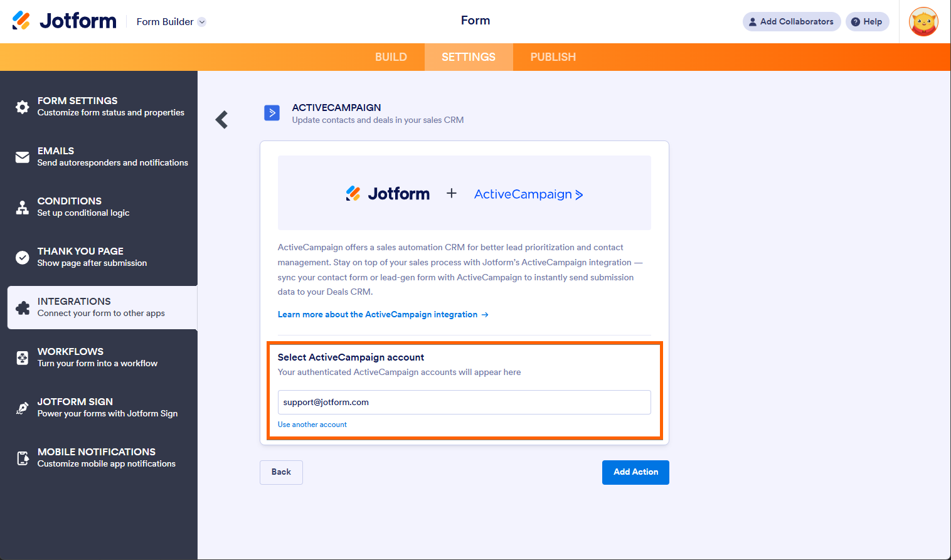Click the Conditions hierarchy icon
Image resolution: width=951 pixels, height=560 pixels.
(x=23, y=208)
